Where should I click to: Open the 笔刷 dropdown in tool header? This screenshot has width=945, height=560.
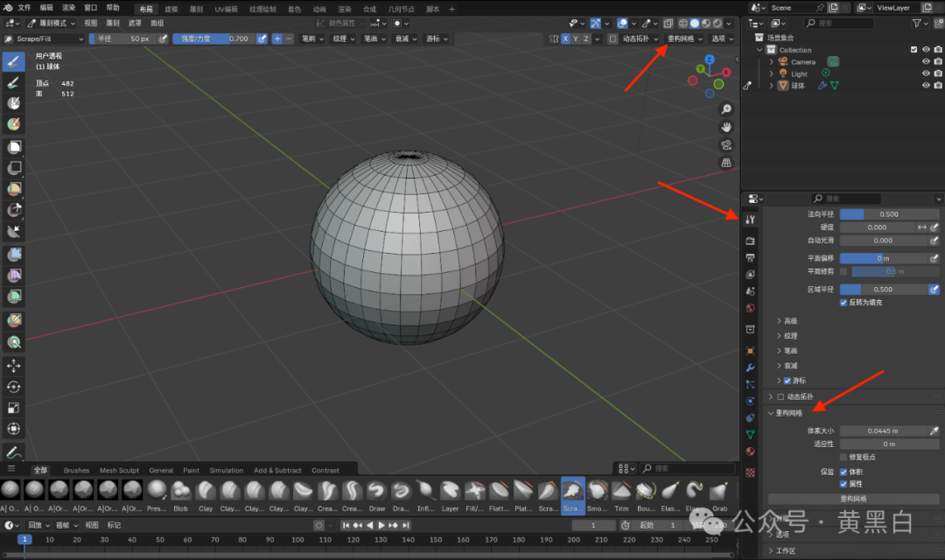[x=312, y=38]
